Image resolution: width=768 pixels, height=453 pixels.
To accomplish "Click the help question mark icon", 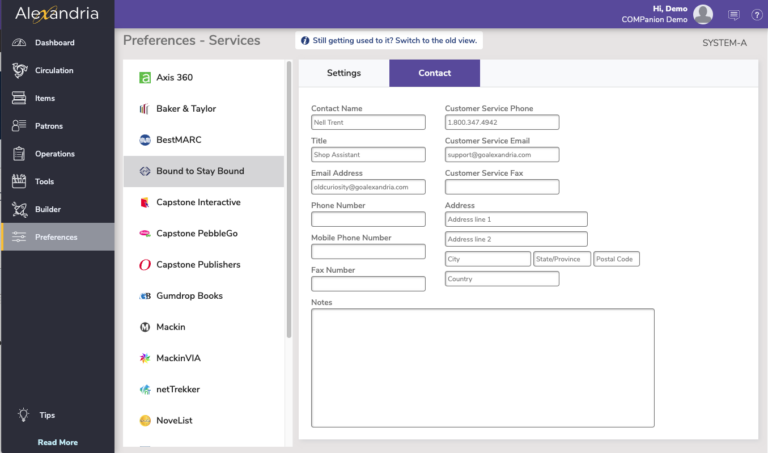I will click(x=757, y=15).
